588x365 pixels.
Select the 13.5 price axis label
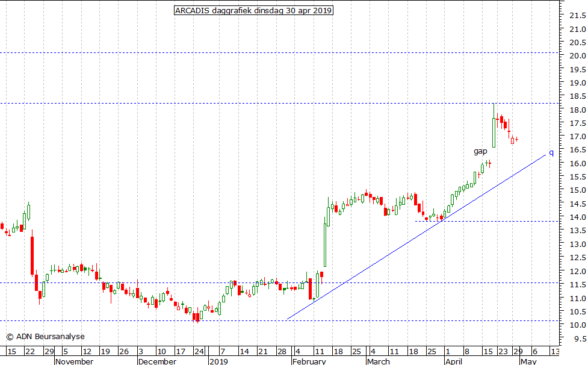pos(578,231)
